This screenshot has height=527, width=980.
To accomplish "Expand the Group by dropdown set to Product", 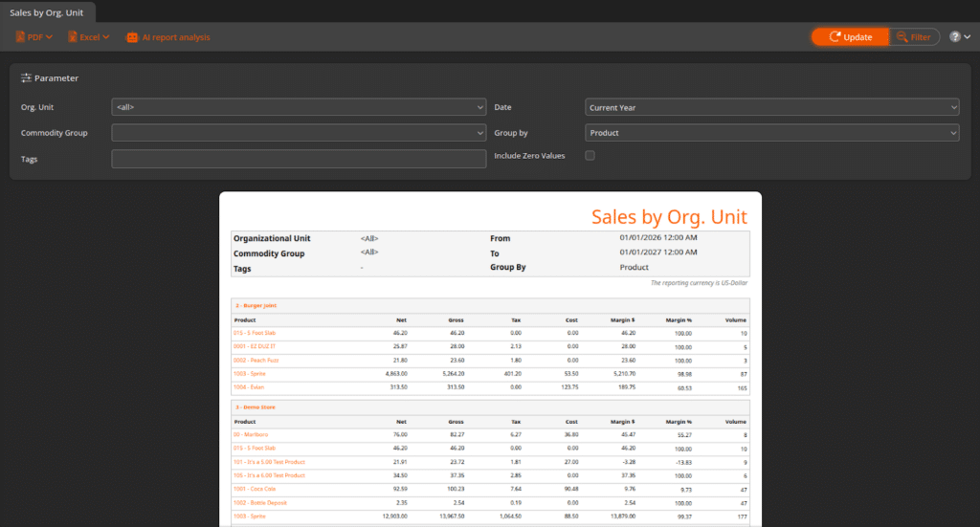I will click(x=771, y=133).
